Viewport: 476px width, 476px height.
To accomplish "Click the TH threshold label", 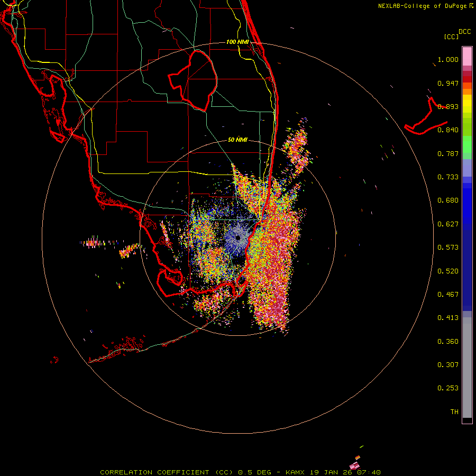I will pos(454,412).
